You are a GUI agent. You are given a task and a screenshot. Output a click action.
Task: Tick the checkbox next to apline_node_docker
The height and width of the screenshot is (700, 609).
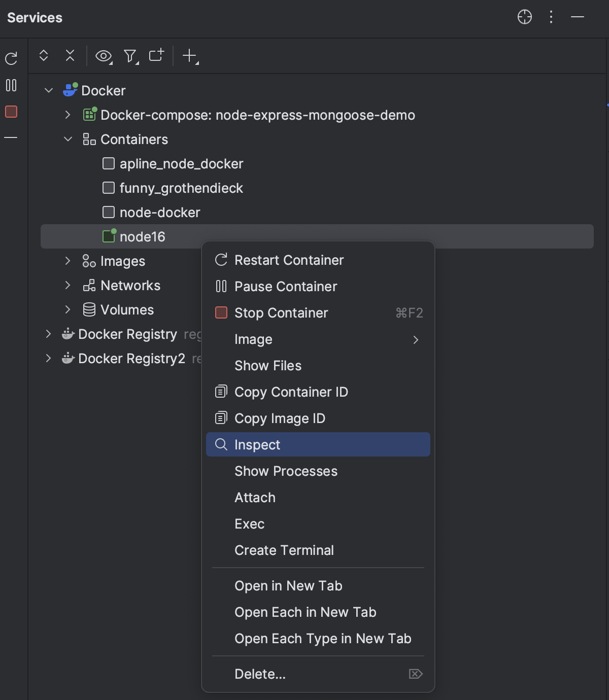coord(108,163)
